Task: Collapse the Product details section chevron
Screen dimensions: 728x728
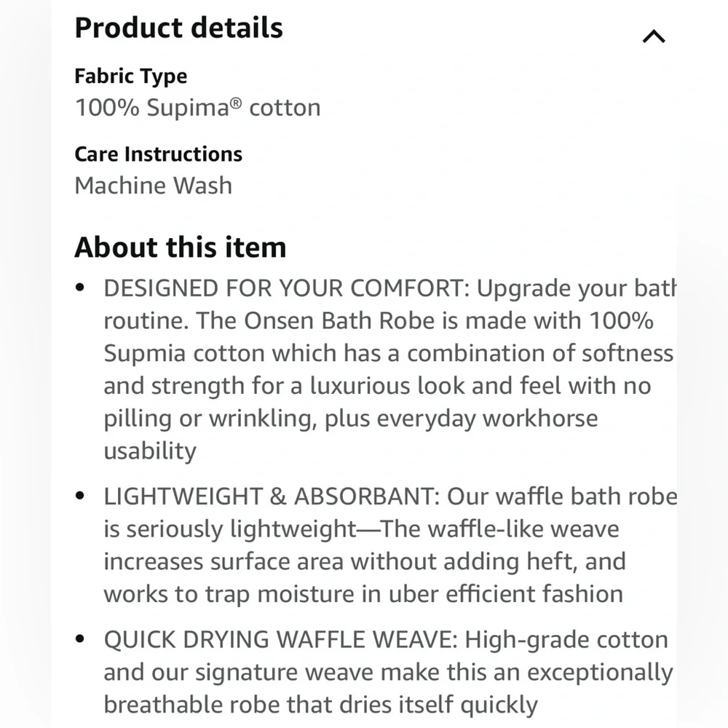Action: 654,36
